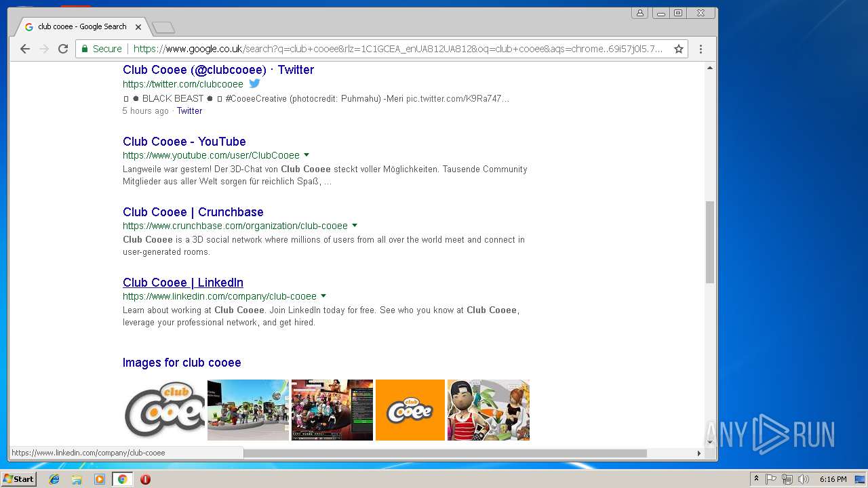Image resolution: width=868 pixels, height=488 pixels.
Task: Bookmark this page with the star icon
Action: coord(678,49)
